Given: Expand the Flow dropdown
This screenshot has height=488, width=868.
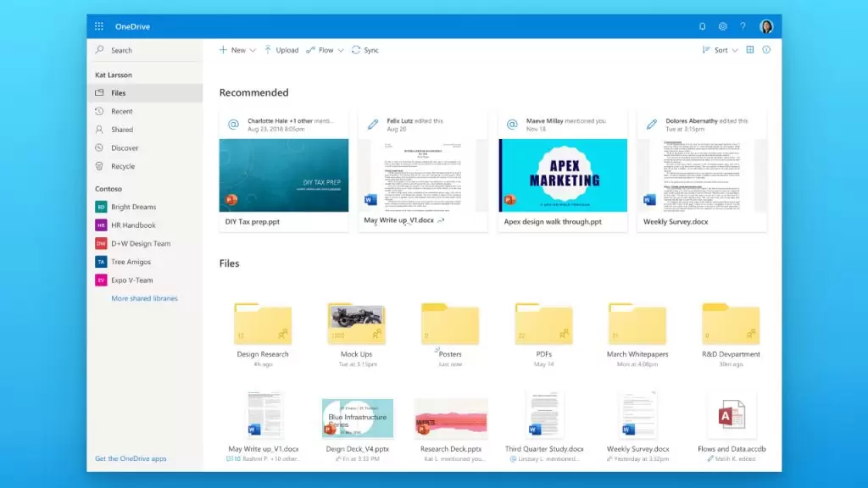Looking at the screenshot, I should tap(341, 50).
